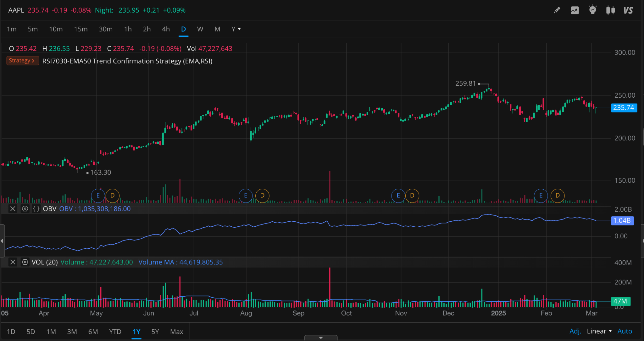Select the 4h interval
This screenshot has height=341, width=644.
[166, 29]
